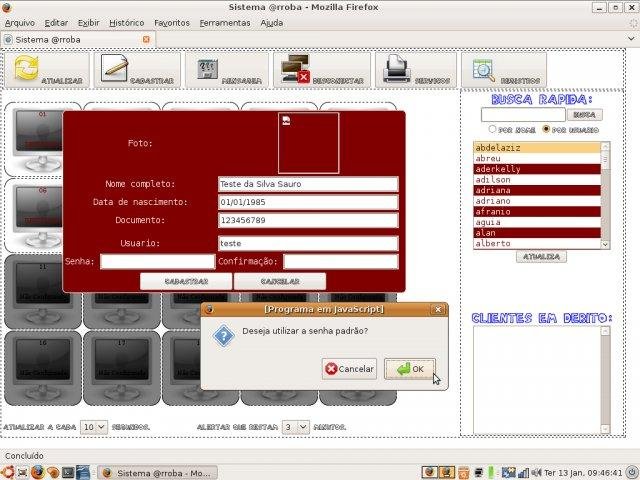Select user 'alan' in the list
The height and width of the screenshot is (480, 640).
(x=537, y=233)
